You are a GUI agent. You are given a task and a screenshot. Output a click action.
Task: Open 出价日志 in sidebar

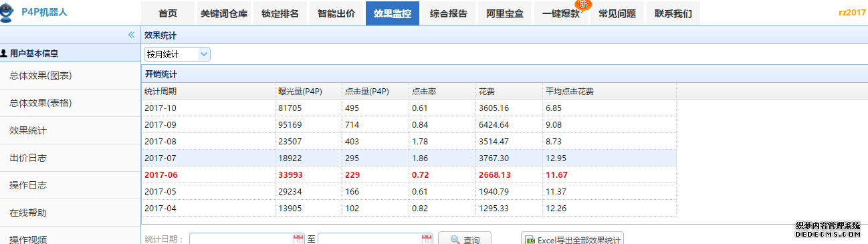pyautogui.click(x=70, y=158)
